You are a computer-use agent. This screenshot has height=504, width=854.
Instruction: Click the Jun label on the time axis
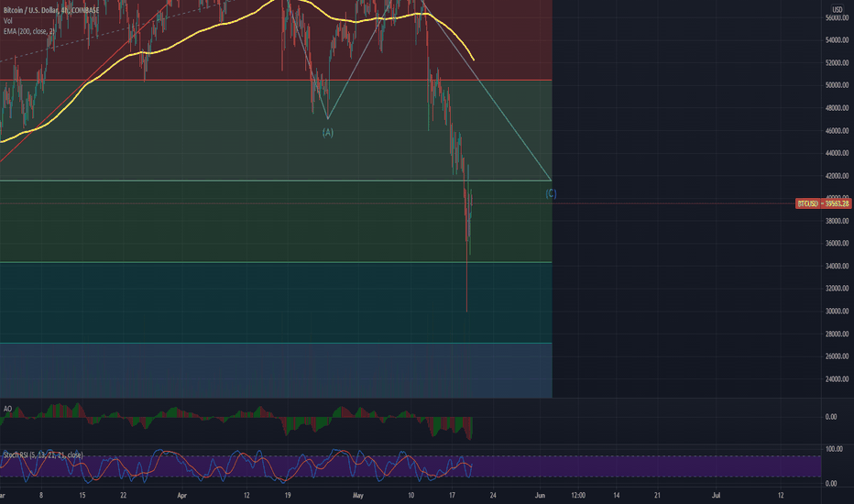click(x=540, y=495)
